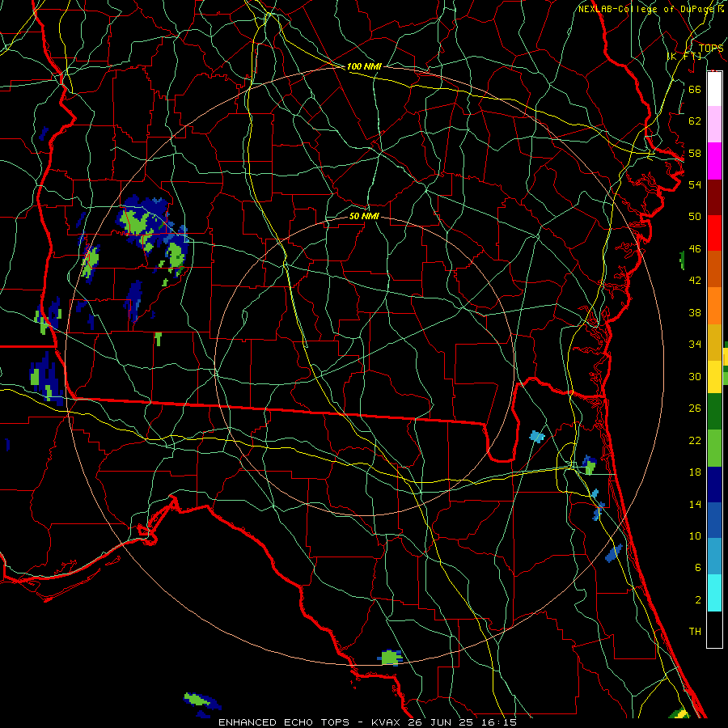This screenshot has width=728, height=728.
Task: Click the legend value "34"
Action: pos(695,345)
